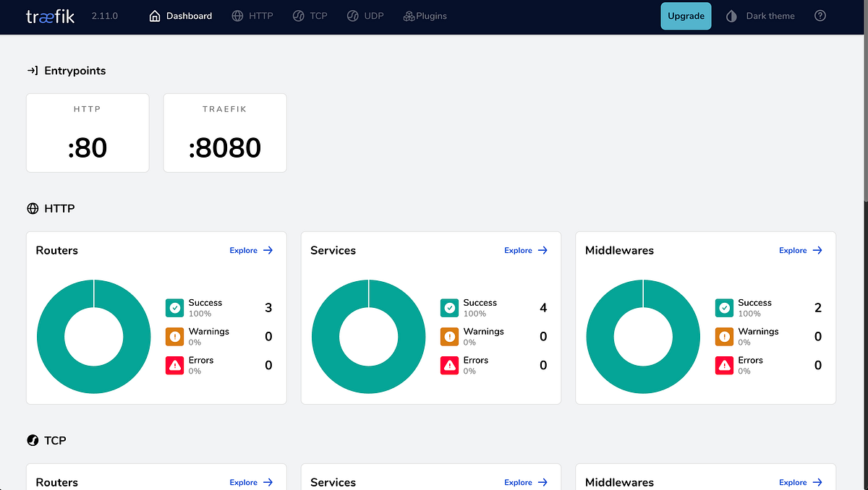Expand the TCP Middlewares card via Explore arrow
Image resolution: width=868 pixels, height=490 pixels.
[x=801, y=482]
